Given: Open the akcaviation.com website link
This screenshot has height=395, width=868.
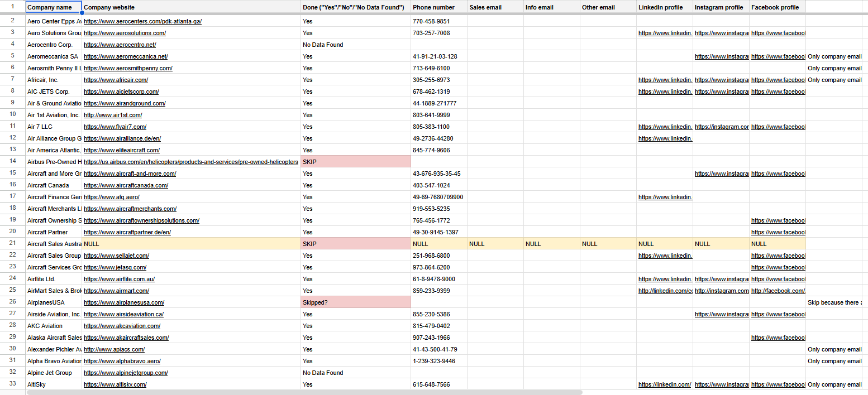Looking at the screenshot, I should tap(121, 326).
